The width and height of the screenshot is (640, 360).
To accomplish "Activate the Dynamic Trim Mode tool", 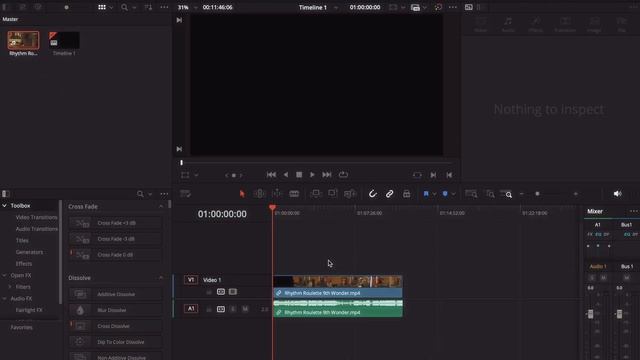I will point(277,194).
